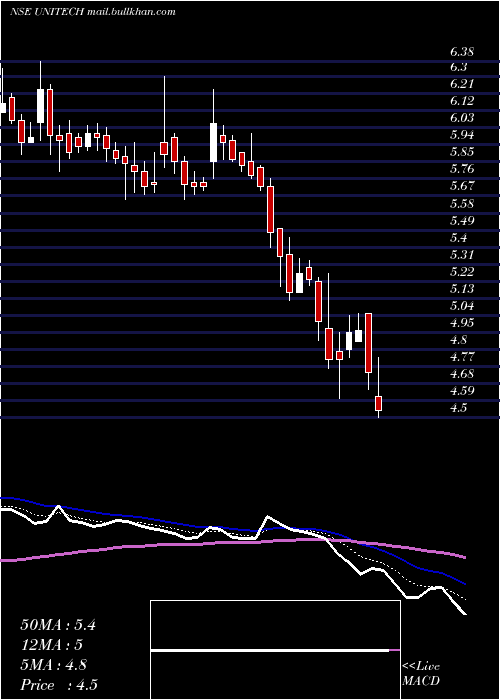The image size is (500, 700).
Task: Click the 5.76 price axis label
Action: click(x=462, y=169)
